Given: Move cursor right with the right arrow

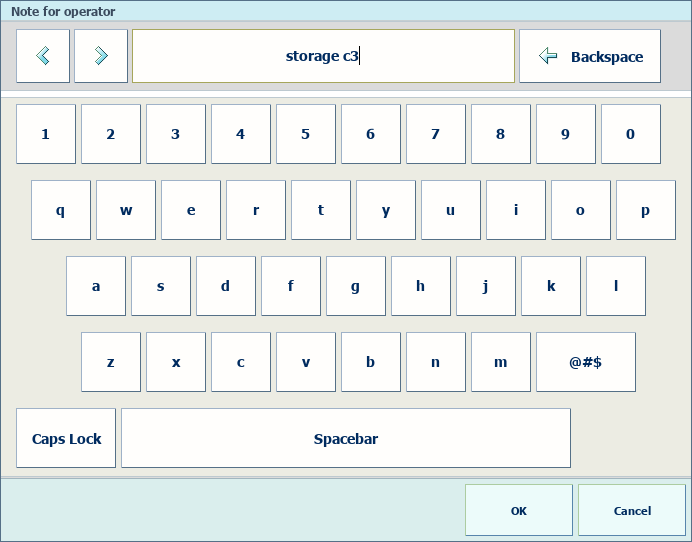Looking at the screenshot, I should coord(101,56).
